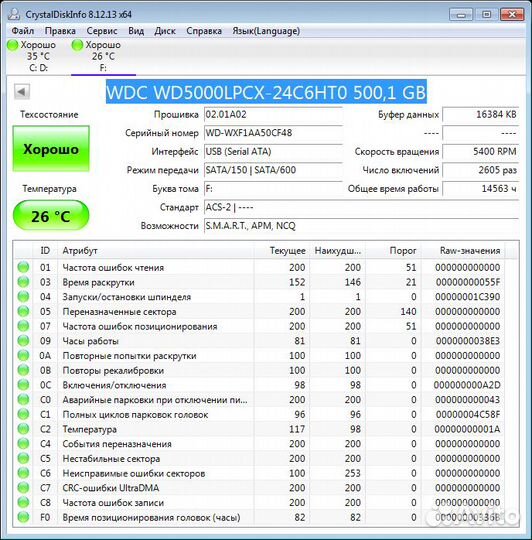Screen dimensions: 532x540
Task: Click status icon of C7 CRC-ошибки UltraDMA
Action: point(23,488)
